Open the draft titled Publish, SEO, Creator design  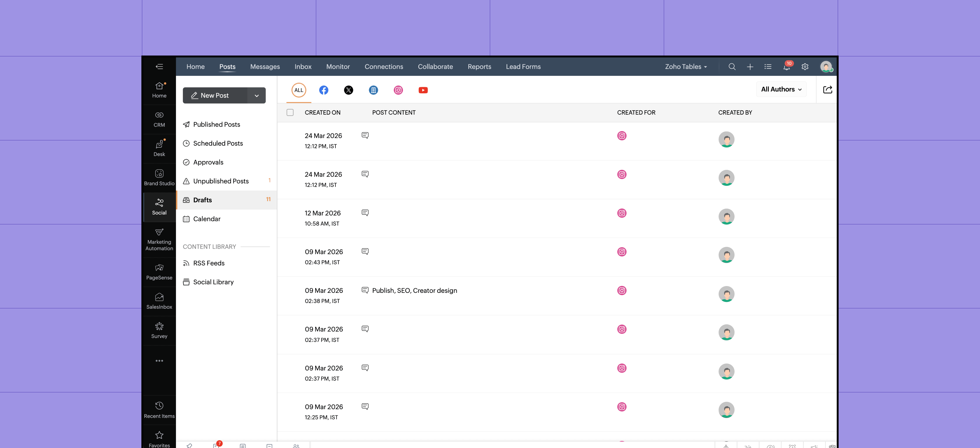pos(414,290)
